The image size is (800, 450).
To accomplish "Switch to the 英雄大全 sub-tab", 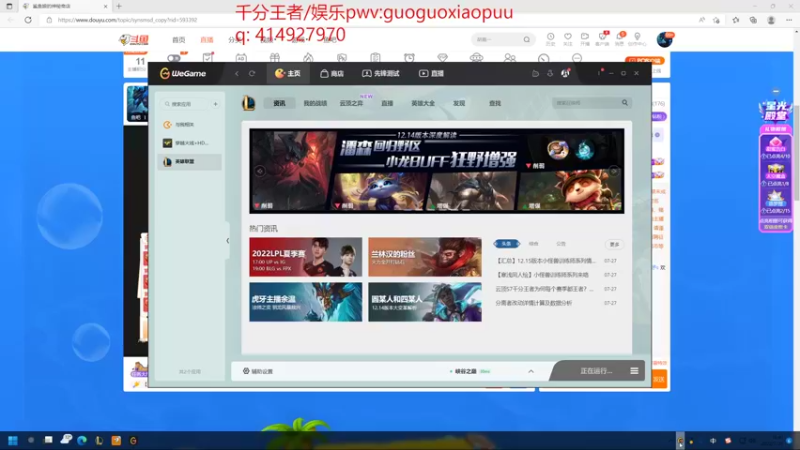I will pyautogui.click(x=423, y=103).
